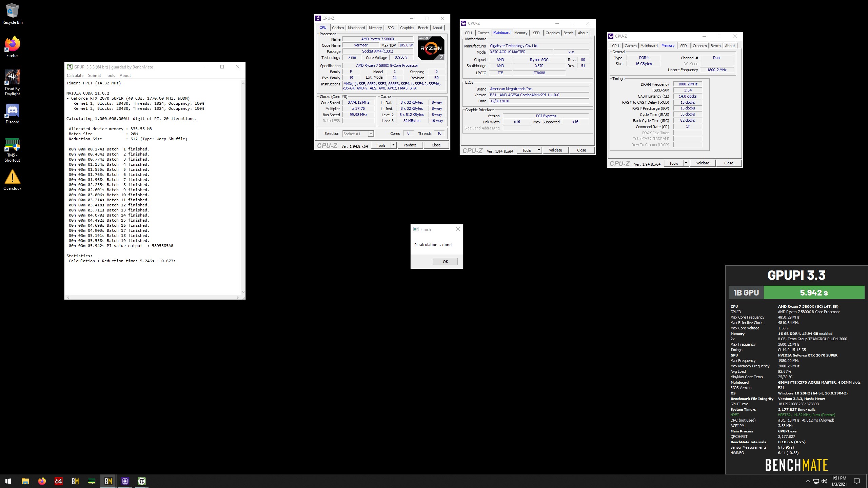The height and width of the screenshot is (488, 868).
Task: Click the GPUPI window title bar icon
Action: 70,67
